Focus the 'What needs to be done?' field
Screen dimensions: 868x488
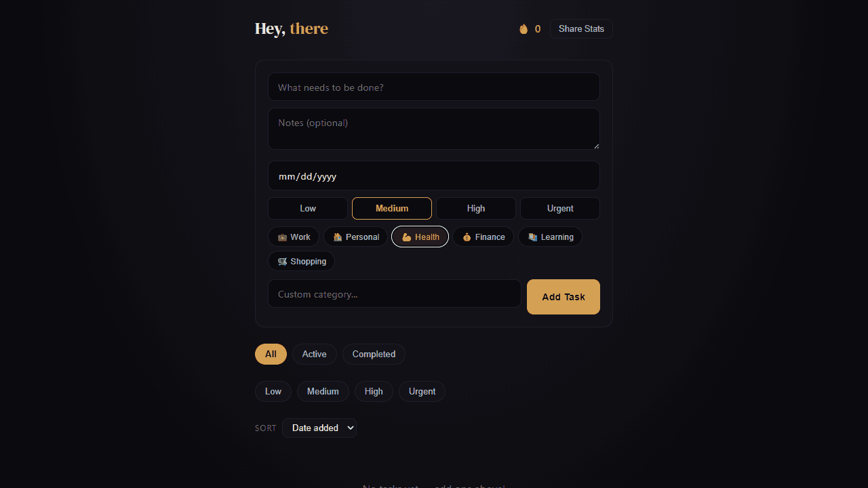(x=434, y=87)
